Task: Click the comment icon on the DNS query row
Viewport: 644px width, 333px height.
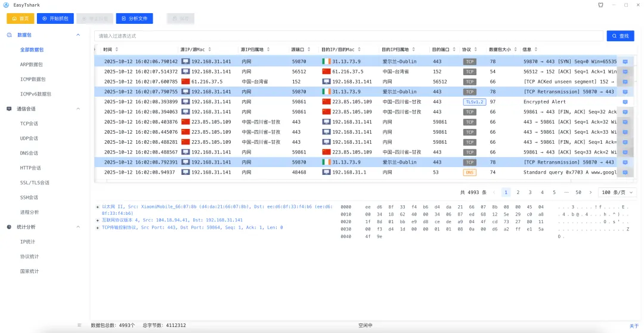Action: click(x=625, y=172)
